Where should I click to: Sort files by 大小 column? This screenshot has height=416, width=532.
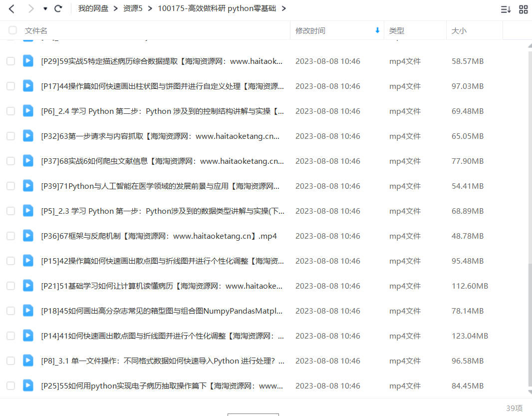pyautogui.click(x=459, y=30)
